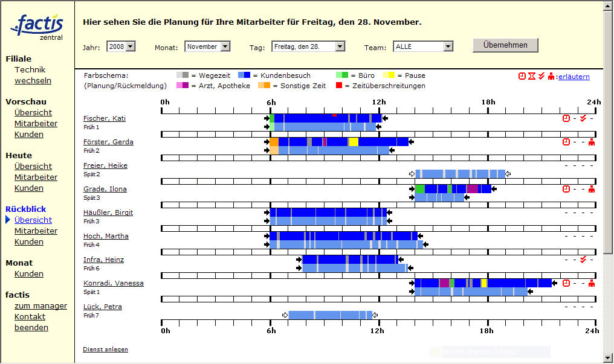The height and width of the screenshot is (364, 614).
Task: Click the white end arrow of Lück, Petra's shift
Action: tap(375, 315)
